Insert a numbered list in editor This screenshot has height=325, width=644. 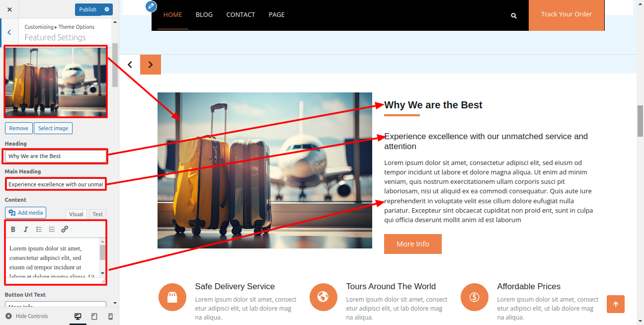pos(52,229)
